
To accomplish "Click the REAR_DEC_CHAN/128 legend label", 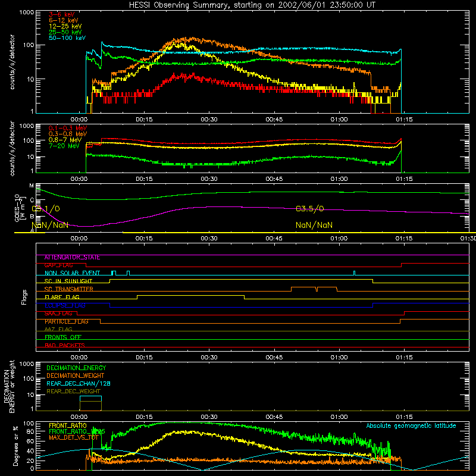I will (x=79, y=383).
